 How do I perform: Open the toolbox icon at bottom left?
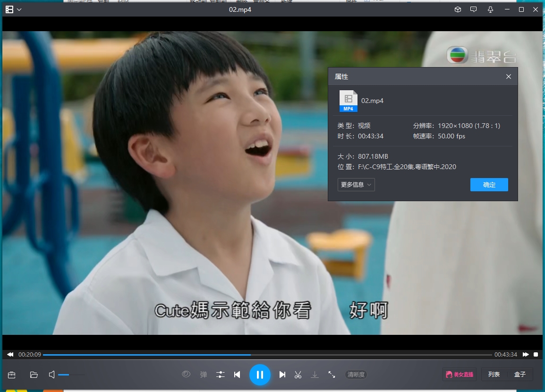click(x=11, y=375)
